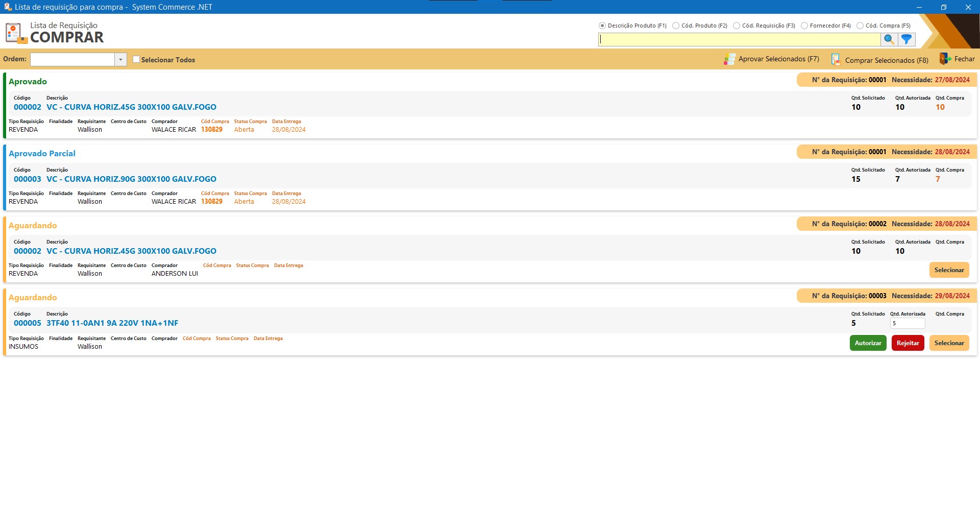Restore down the application window
Screen dimensions: 980x531
(943, 7)
